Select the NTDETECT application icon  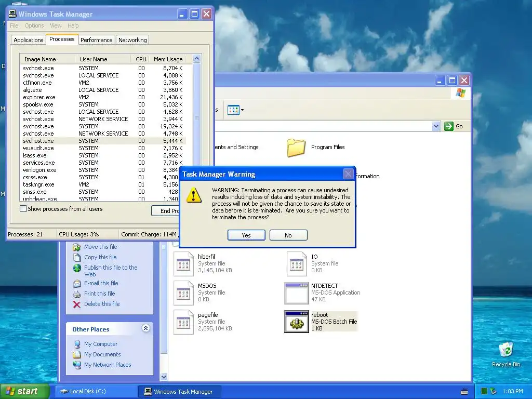point(297,293)
